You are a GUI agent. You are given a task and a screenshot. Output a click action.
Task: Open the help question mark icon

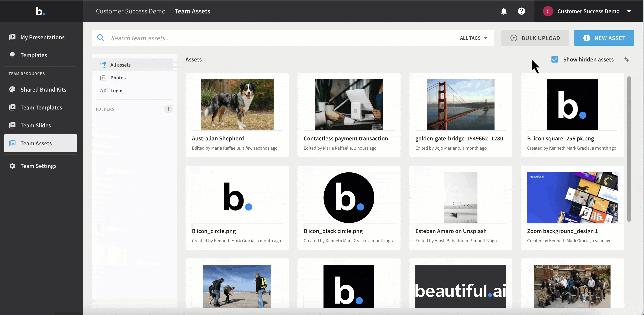click(x=522, y=11)
